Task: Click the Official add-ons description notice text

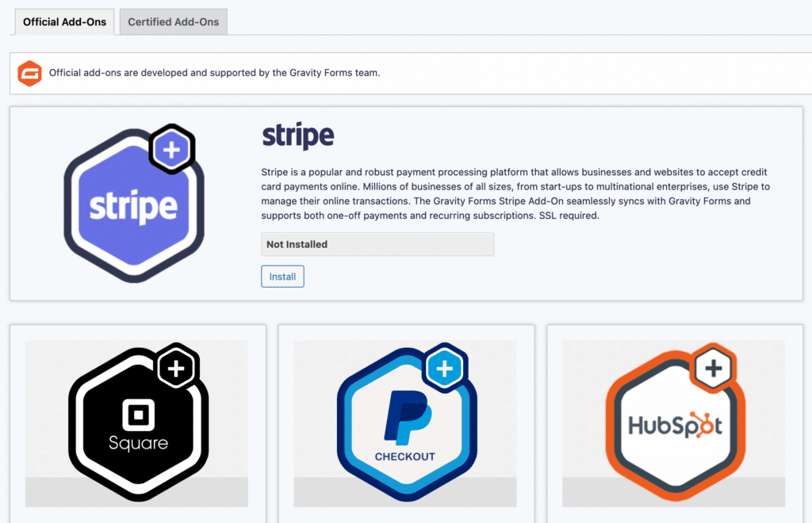Action: (x=214, y=73)
